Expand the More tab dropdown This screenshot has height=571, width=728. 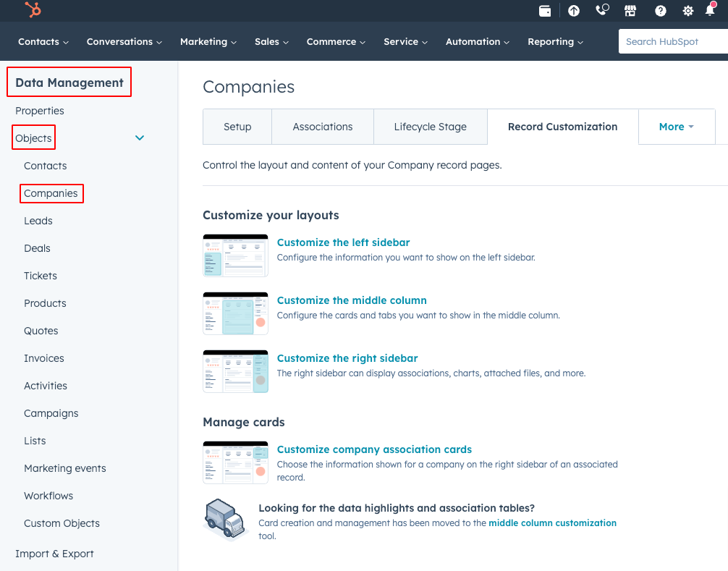[x=677, y=127]
